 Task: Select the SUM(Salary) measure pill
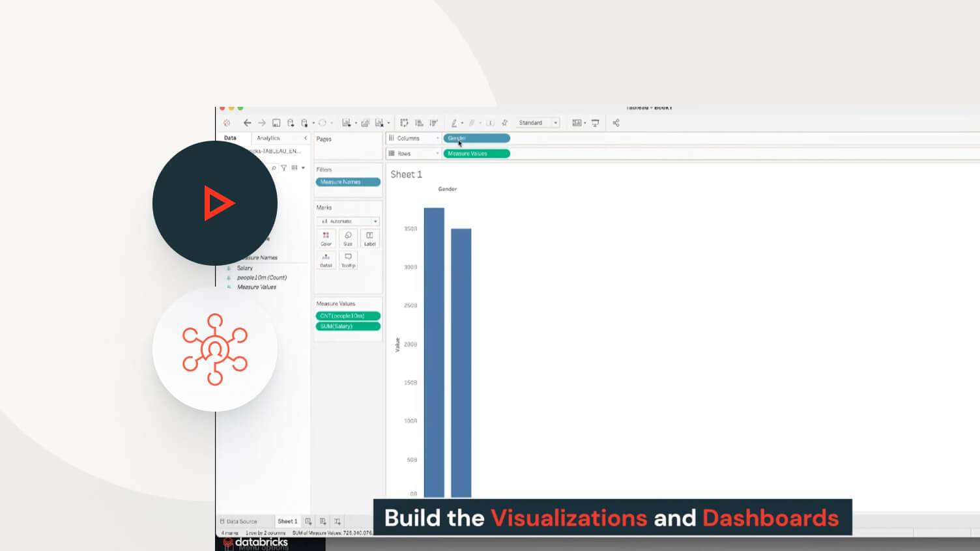click(x=348, y=326)
